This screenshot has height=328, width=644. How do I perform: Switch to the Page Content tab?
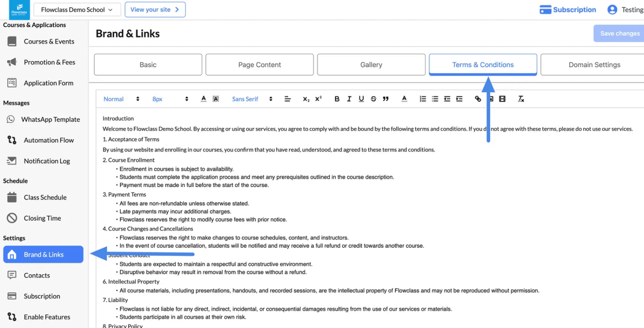(x=259, y=64)
